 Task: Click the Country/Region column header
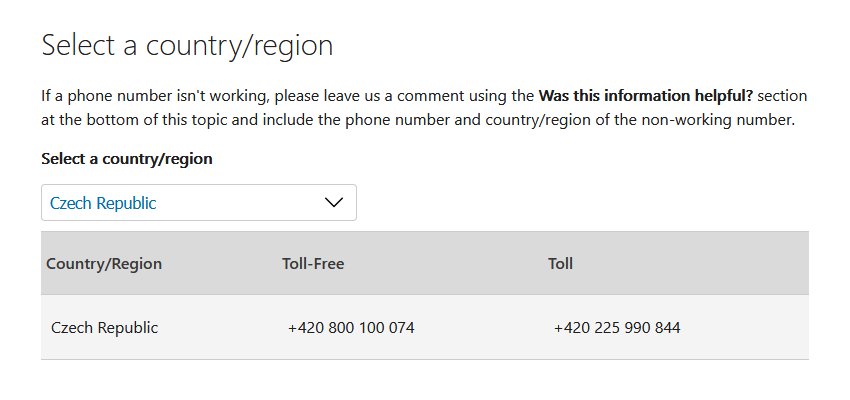tap(104, 264)
